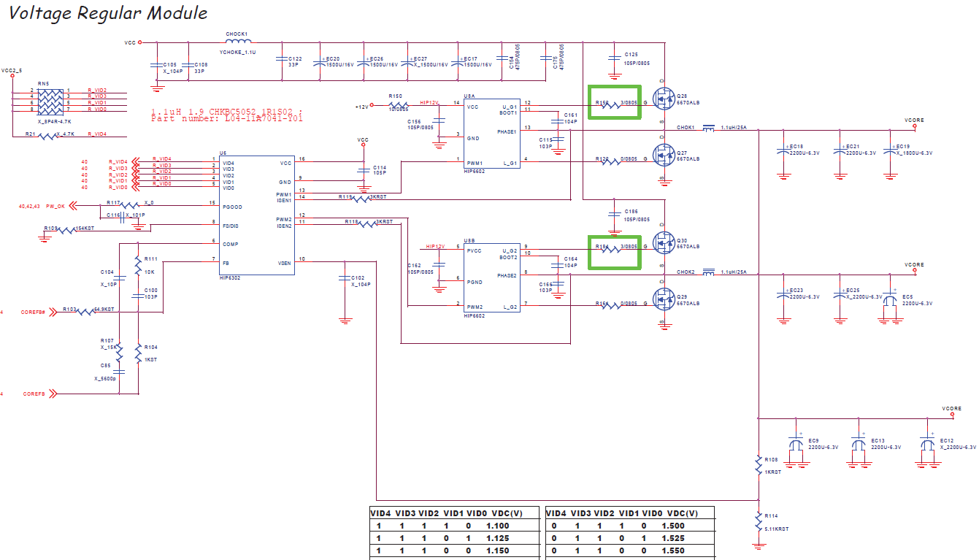Click the CHOK1 output inductor symbol

(x=707, y=129)
